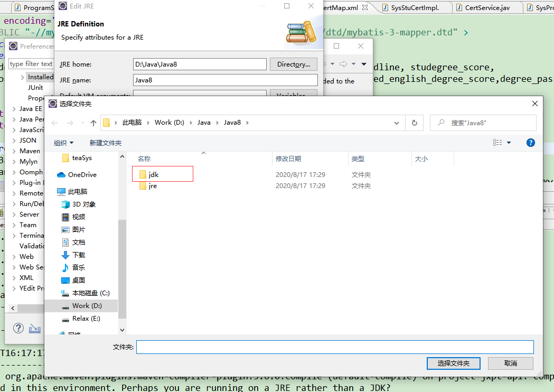This screenshot has height=392, width=554.
Task: Click the 选择文件夹 (Select Folder) button
Action: click(x=453, y=363)
